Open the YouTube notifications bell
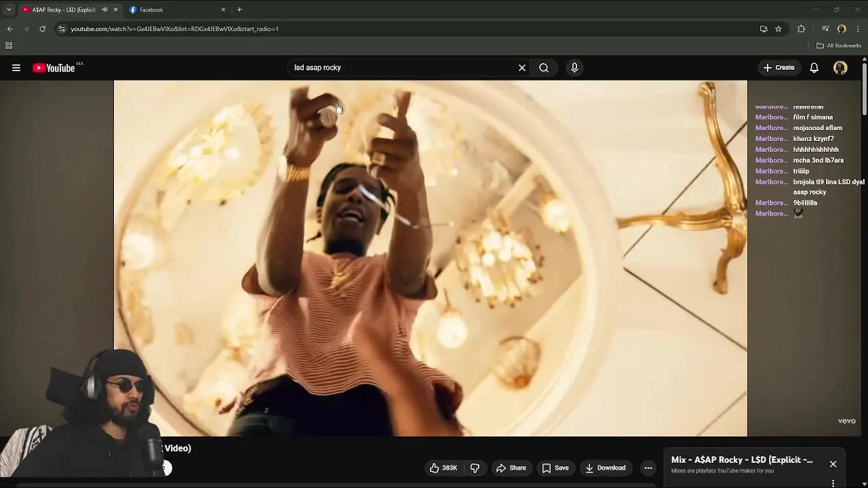 [814, 68]
